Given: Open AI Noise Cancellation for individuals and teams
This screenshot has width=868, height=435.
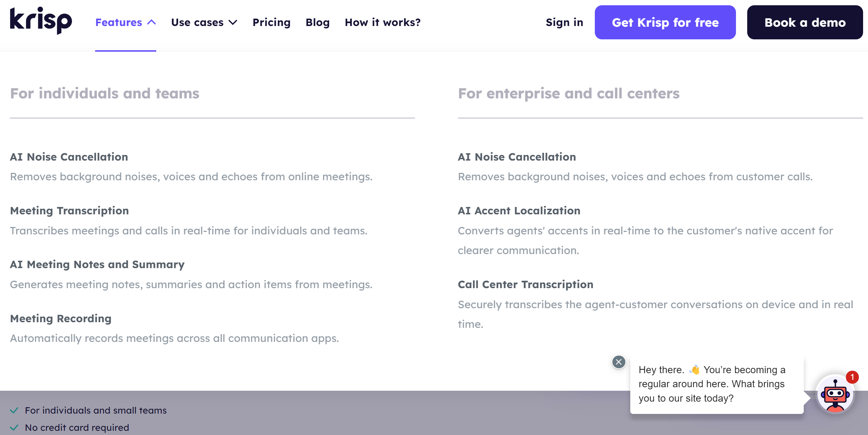Looking at the screenshot, I should point(69,157).
